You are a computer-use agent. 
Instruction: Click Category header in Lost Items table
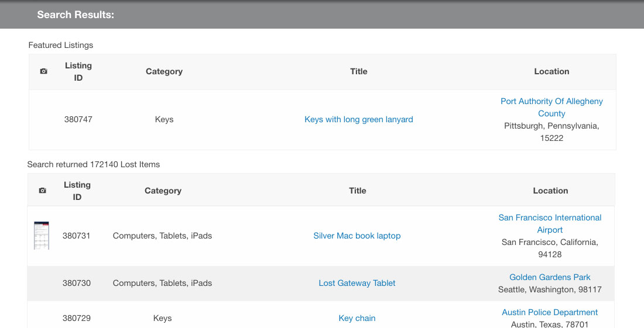[163, 191]
